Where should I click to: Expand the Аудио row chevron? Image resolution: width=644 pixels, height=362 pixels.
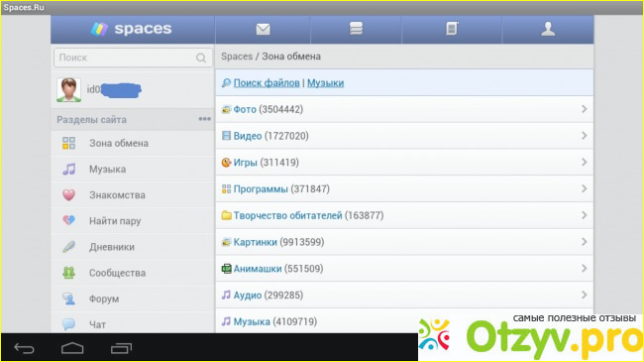(584, 295)
